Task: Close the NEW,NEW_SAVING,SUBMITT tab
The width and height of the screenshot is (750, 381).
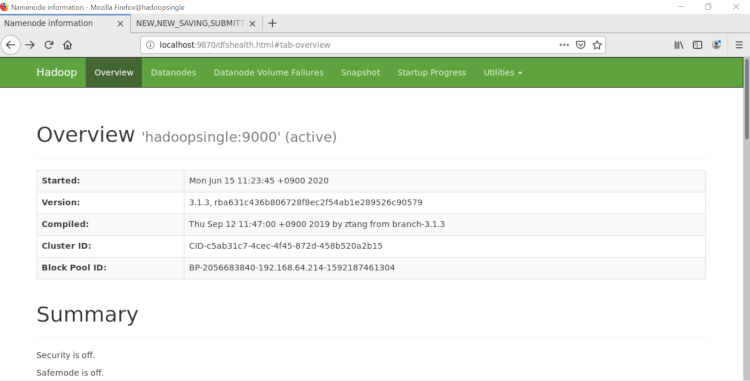Action: point(253,23)
